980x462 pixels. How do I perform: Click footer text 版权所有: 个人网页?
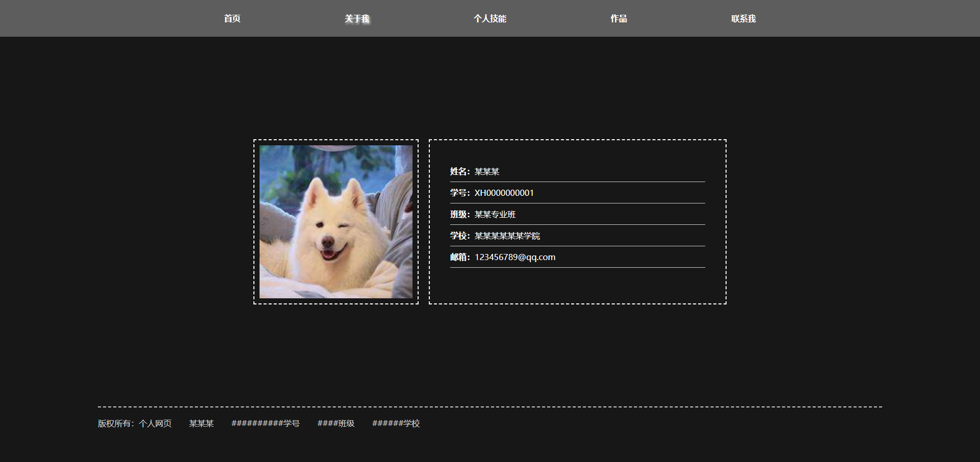(x=135, y=423)
